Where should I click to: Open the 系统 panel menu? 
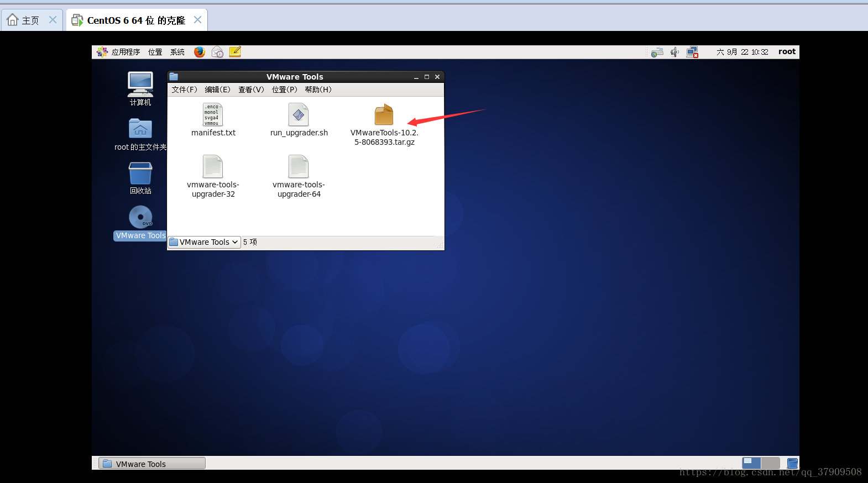coord(177,52)
